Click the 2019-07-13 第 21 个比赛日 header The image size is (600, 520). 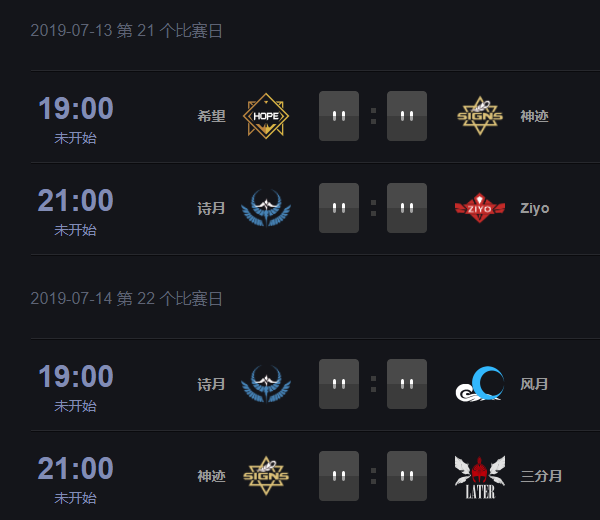[127, 31]
